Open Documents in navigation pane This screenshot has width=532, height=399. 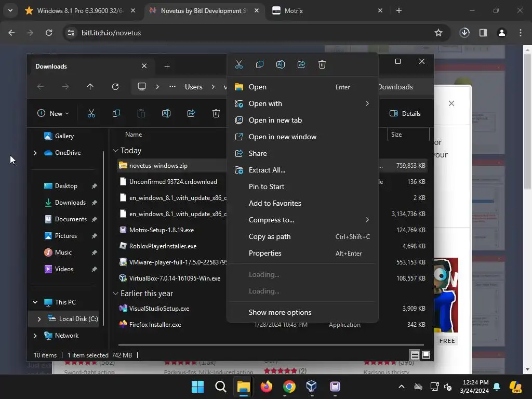(71, 219)
